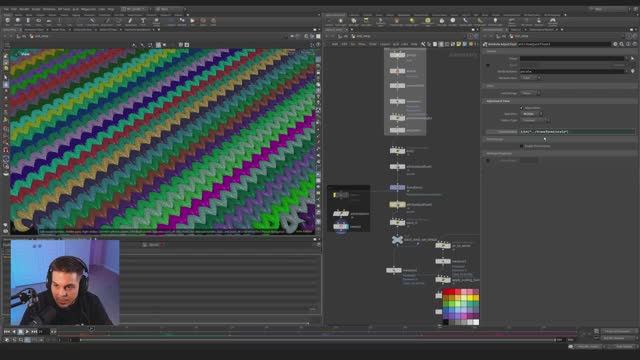This screenshot has height=360, width=640.
Task: Add a Camera from the lights shelf
Action: pos(328,21)
